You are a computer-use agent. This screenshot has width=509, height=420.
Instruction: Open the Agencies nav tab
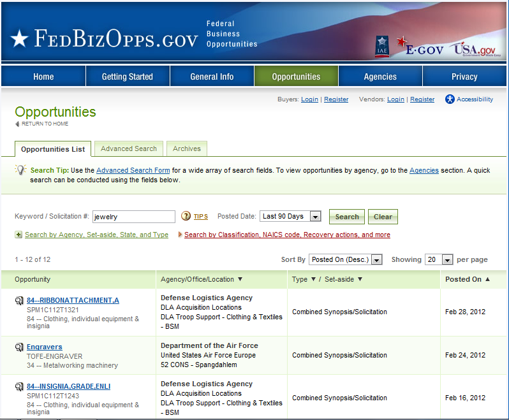pyautogui.click(x=380, y=76)
